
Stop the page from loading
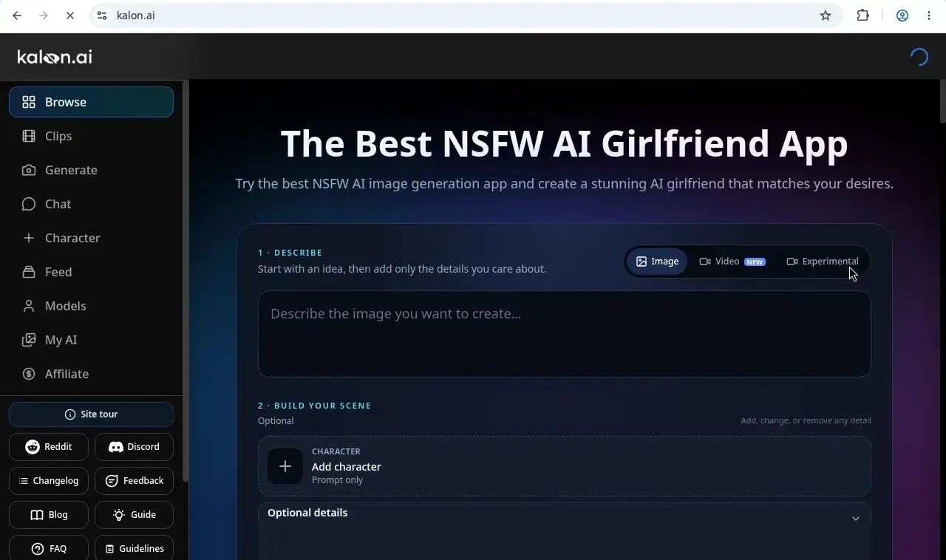click(70, 16)
